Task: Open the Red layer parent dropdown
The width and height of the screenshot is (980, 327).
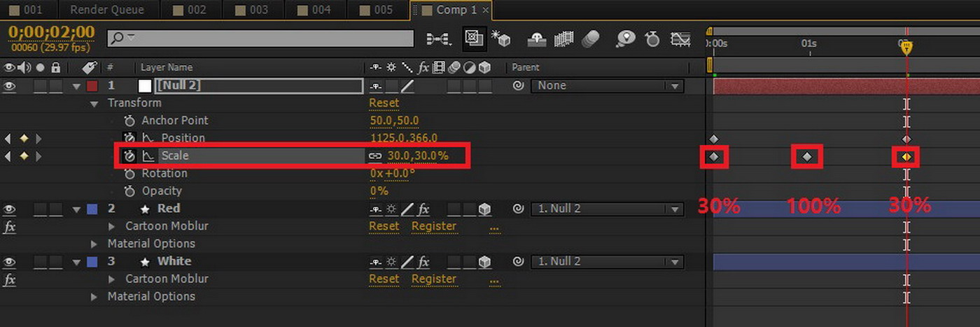Action: tap(607, 209)
